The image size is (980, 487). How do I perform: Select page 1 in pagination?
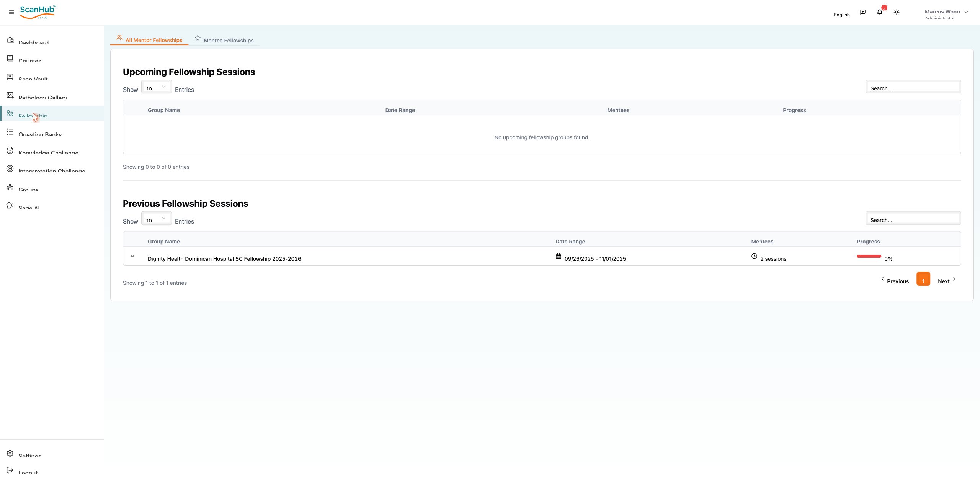923,279
